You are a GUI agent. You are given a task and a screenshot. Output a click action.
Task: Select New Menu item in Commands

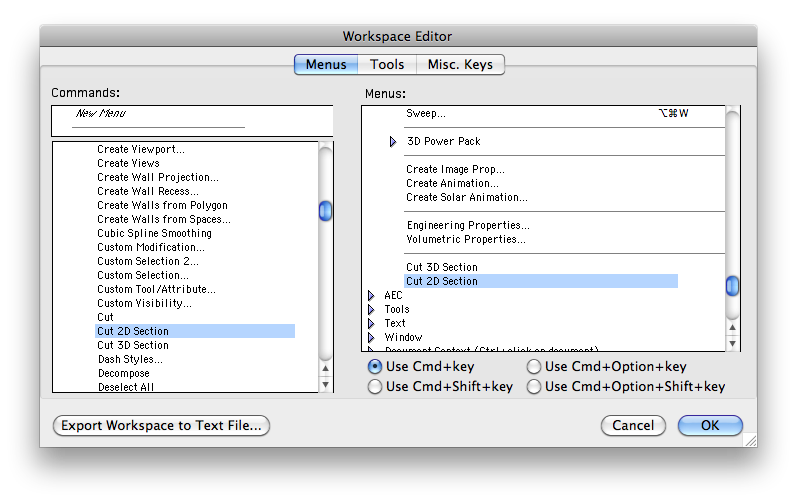coord(100,114)
